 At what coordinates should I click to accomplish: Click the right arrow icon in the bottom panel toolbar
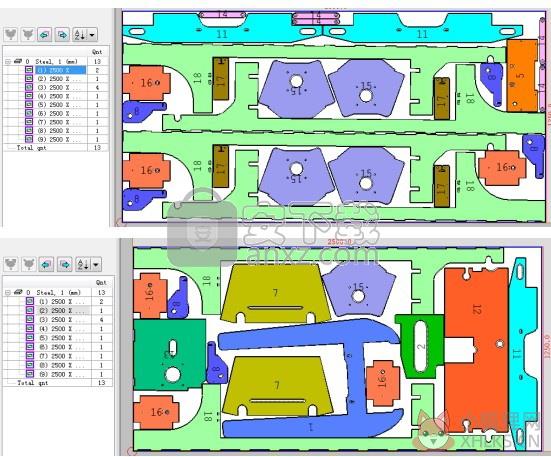coord(65,264)
